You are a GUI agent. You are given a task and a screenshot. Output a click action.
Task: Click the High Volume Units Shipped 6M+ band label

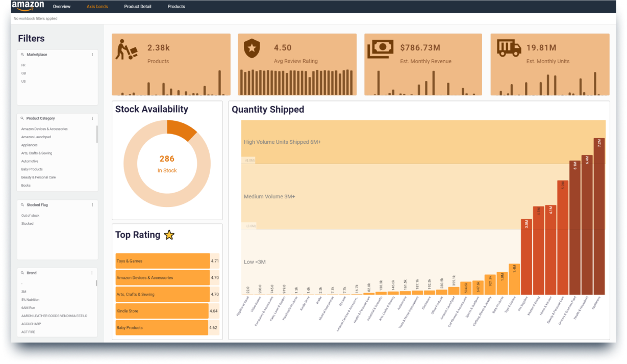pos(283,142)
